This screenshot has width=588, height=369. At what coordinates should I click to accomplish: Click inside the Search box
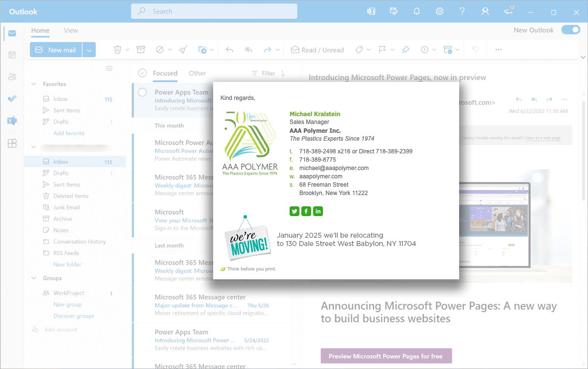tap(214, 11)
